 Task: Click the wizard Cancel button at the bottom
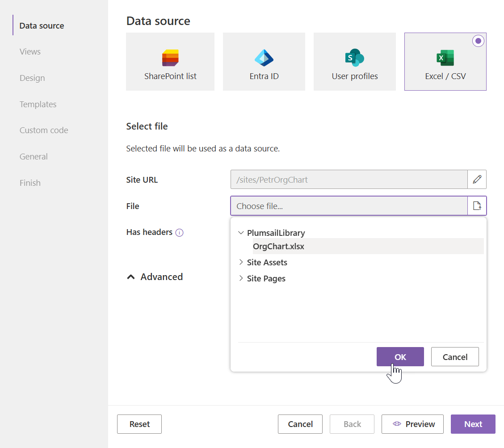(300, 424)
